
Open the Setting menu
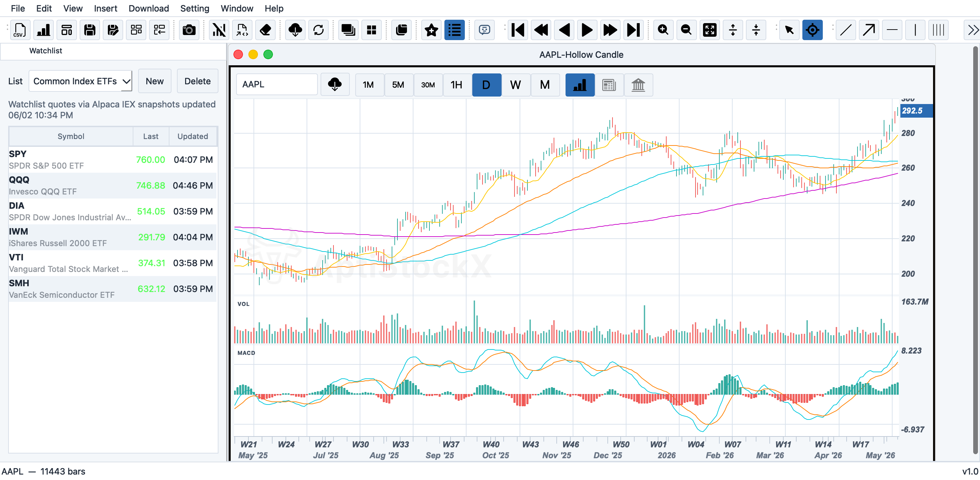click(195, 8)
